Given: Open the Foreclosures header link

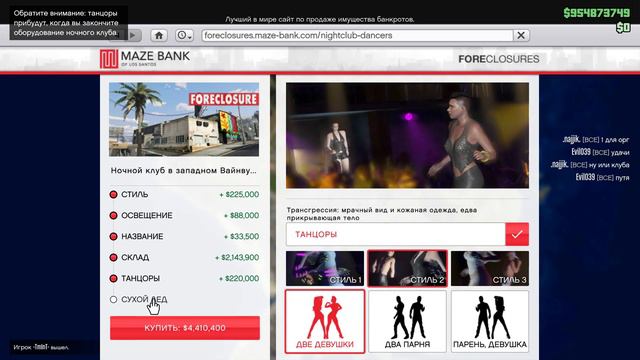Looking at the screenshot, I should coord(498,59).
